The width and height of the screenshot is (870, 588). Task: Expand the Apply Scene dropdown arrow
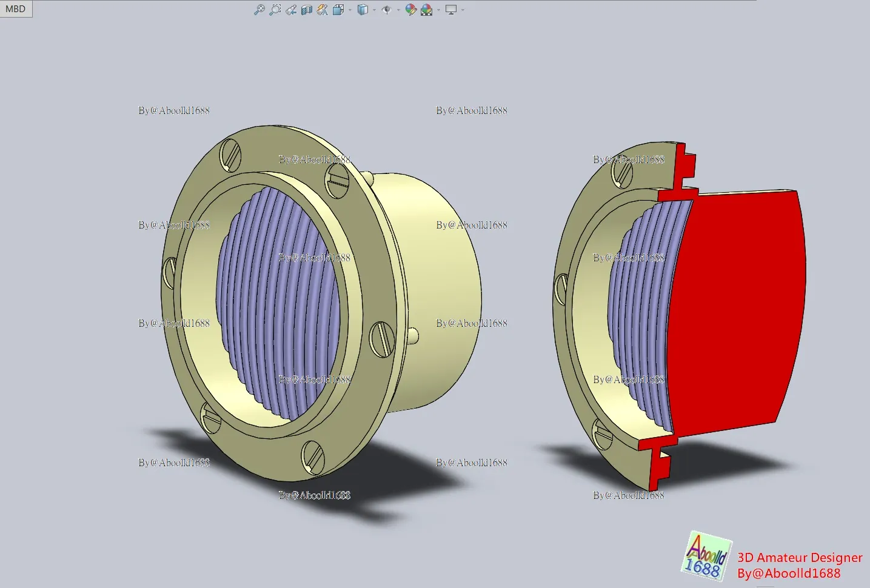click(438, 10)
